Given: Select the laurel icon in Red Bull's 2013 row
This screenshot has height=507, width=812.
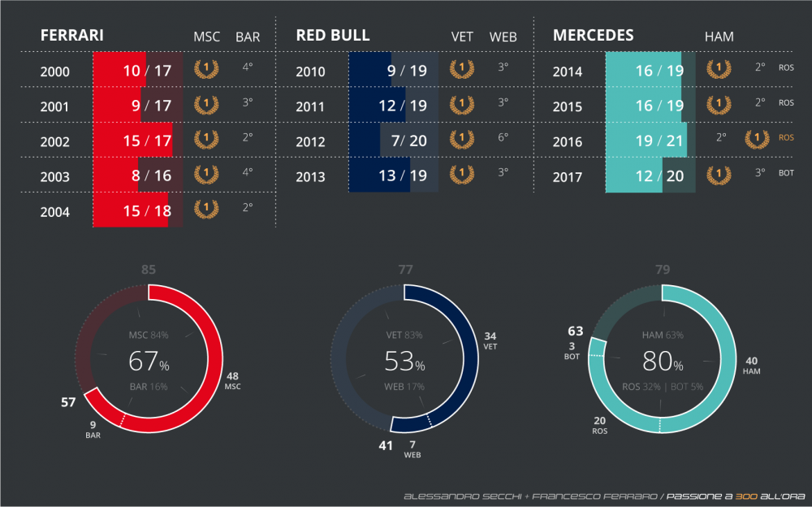Looking at the screenshot, I should coord(461,175).
